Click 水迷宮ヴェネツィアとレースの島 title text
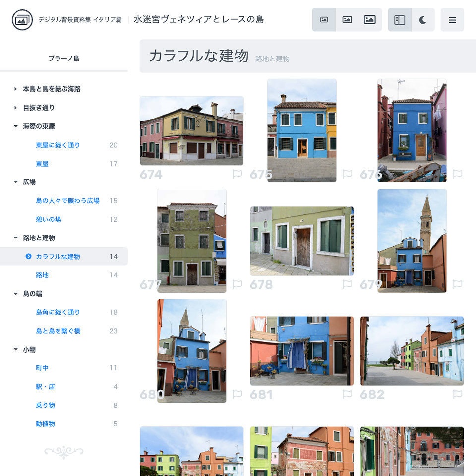 (x=199, y=19)
